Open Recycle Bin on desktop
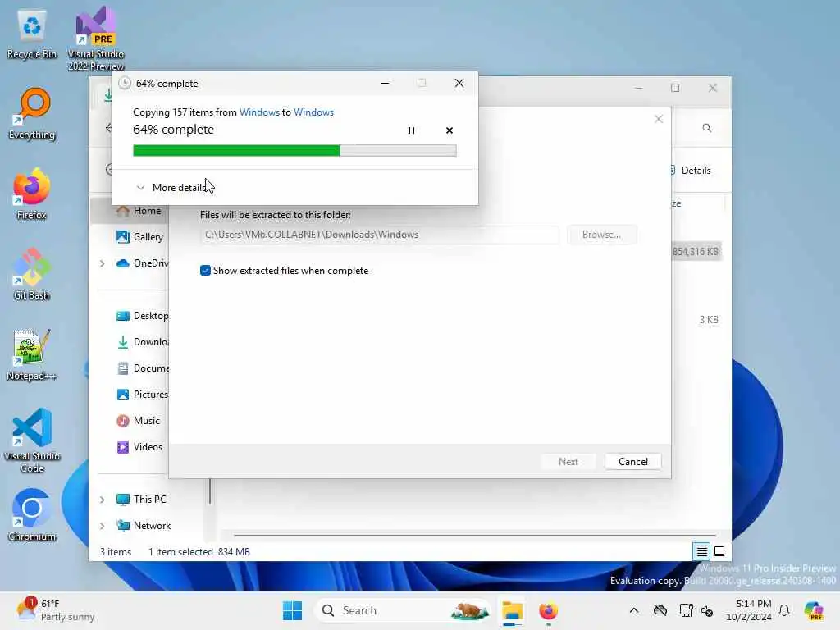840x630 pixels. pyautogui.click(x=32, y=34)
